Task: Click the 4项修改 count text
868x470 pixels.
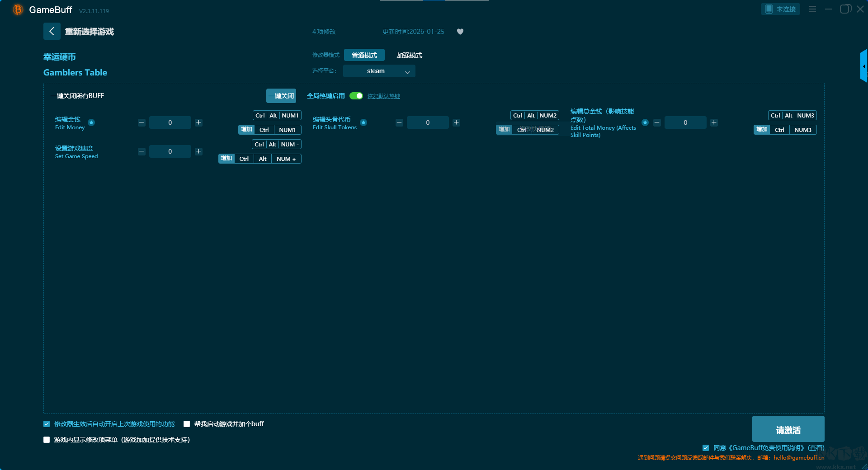Action: [324, 32]
